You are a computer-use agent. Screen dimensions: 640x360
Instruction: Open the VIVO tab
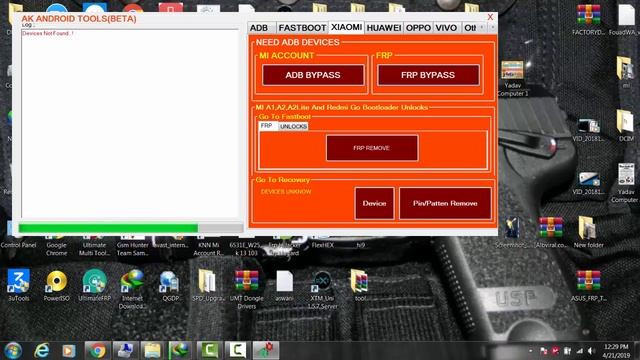pyautogui.click(x=446, y=28)
